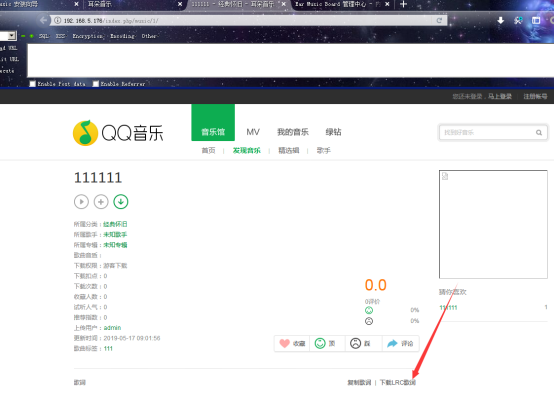Viewport: 554px width, 398px height.
Task: Reload the page with refresh icon
Action: (439, 21)
